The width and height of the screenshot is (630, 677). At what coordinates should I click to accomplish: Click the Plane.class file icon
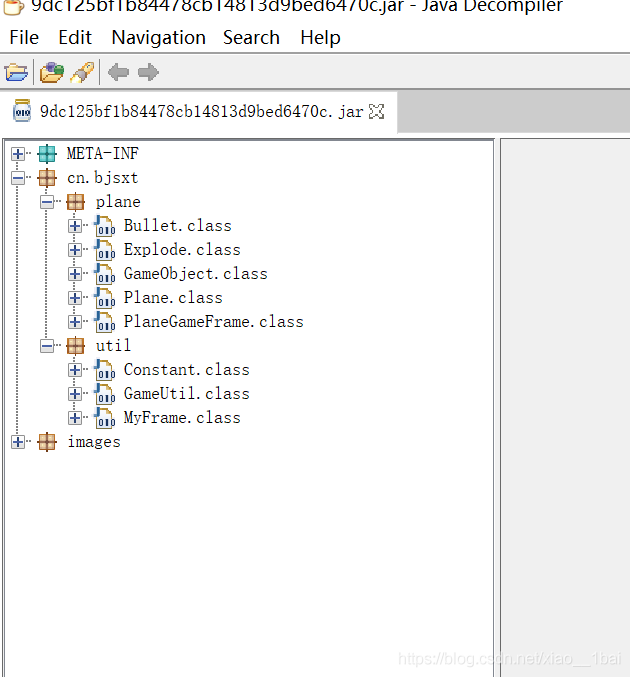tap(105, 298)
